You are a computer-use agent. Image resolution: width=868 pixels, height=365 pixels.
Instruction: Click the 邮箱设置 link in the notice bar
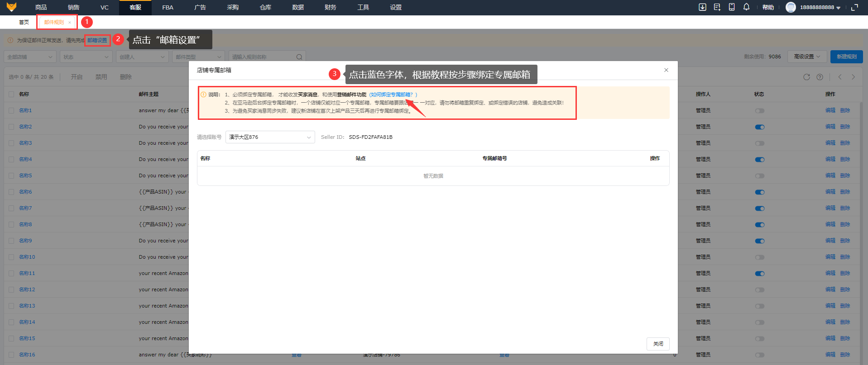click(97, 40)
